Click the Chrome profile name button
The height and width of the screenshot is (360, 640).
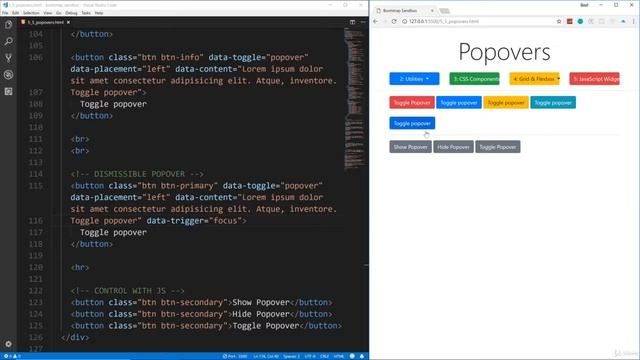click(584, 5)
